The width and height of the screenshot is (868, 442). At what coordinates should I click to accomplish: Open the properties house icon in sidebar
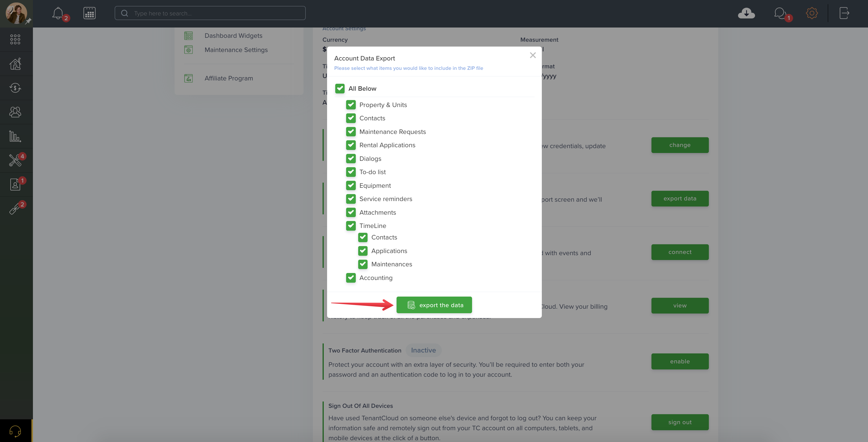[15, 64]
